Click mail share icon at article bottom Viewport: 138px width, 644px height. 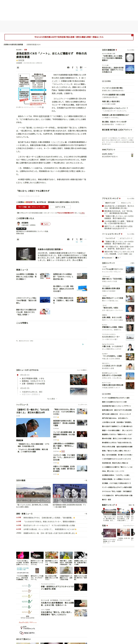point(68,239)
